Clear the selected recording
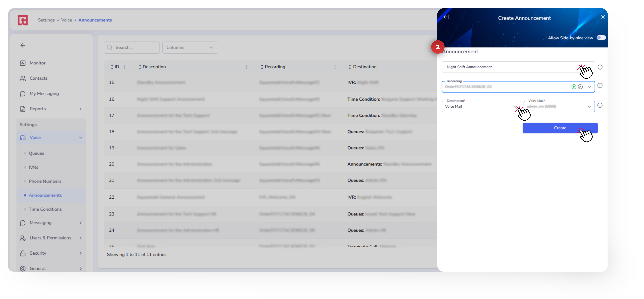 click(580, 87)
